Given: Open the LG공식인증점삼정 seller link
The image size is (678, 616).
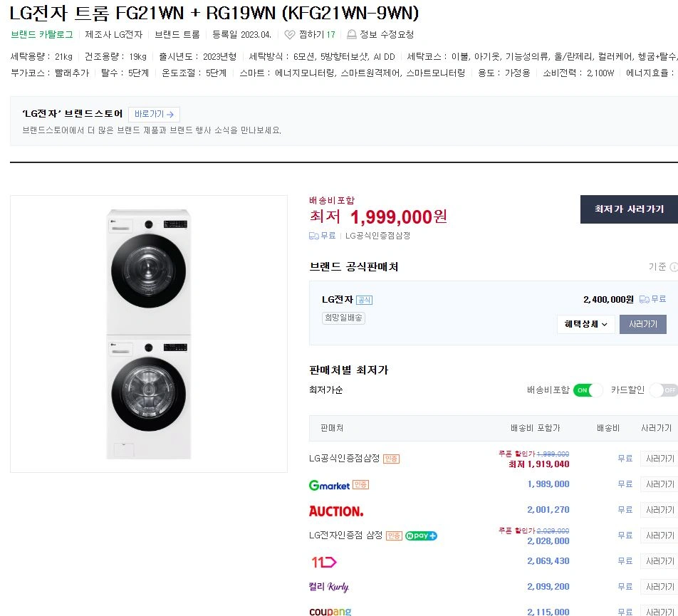Looking at the screenshot, I should tap(345, 458).
